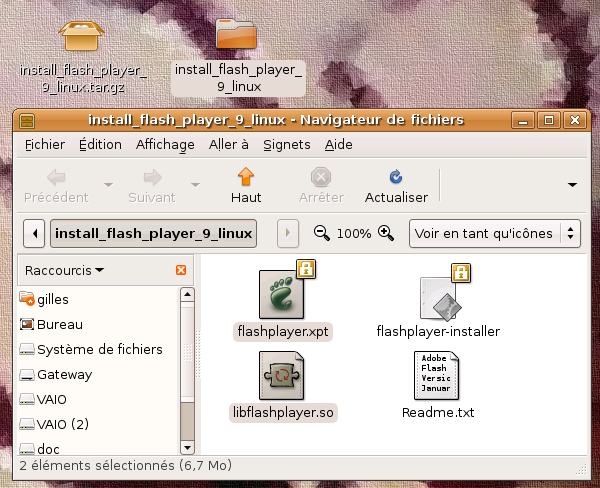Click the lock emblem on flashplayer-installer
This screenshot has width=600, height=488.
[x=461, y=273]
